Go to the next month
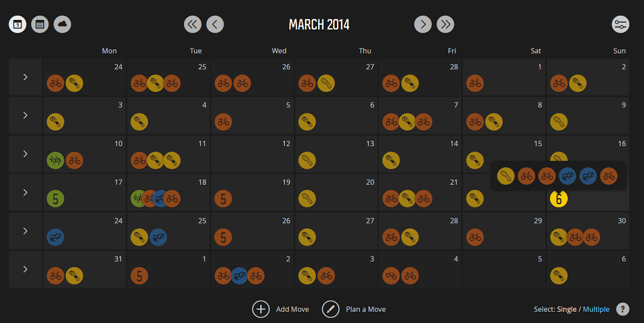 (x=423, y=24)
